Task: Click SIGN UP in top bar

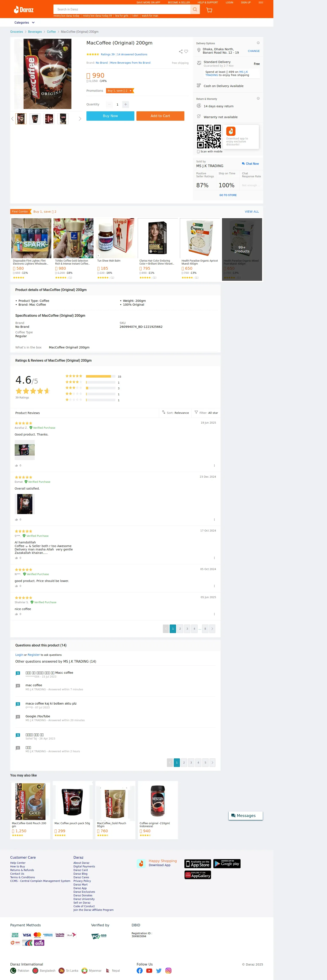Action: click(246, 2)
